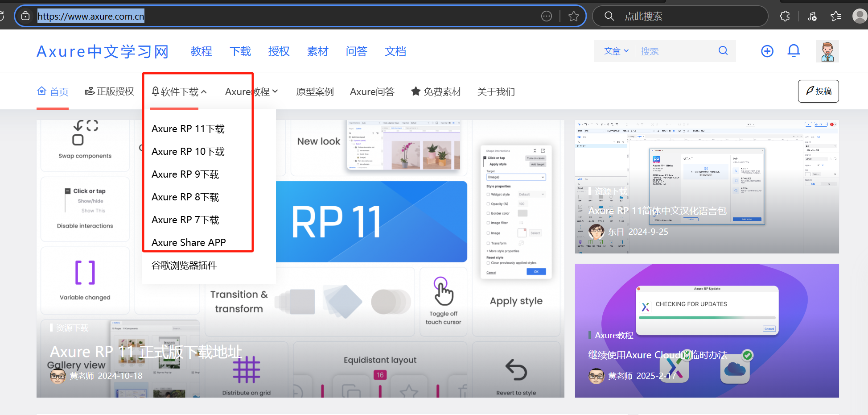
Task: Open the browser extensions icon
Action: [785, 16]
